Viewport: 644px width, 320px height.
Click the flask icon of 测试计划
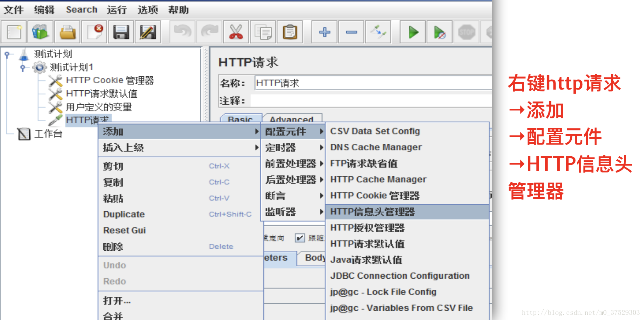click(x=24, y=54)
